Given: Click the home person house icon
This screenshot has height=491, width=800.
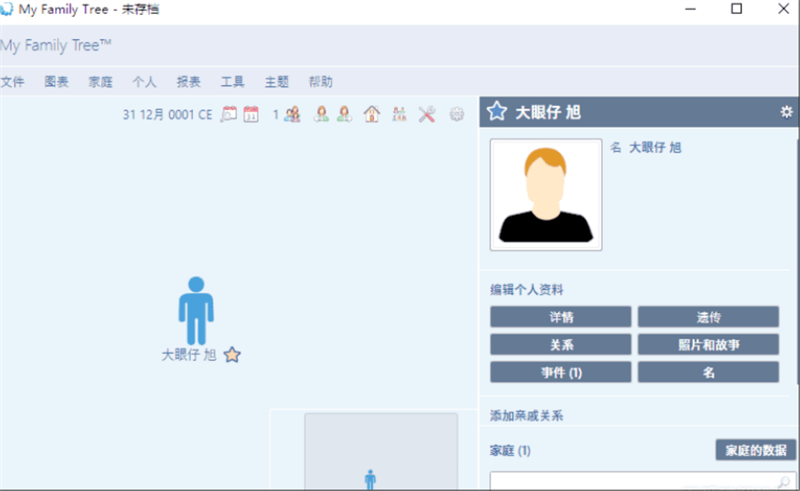Looking at the screenshot, I should click(x=372, y=114).
